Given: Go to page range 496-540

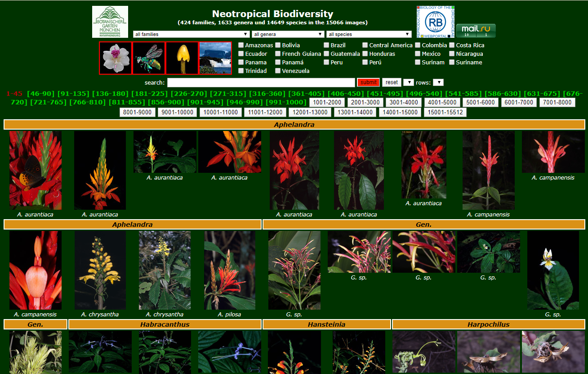Looking at the screenshot, I should pyautogui.click(x=423, y=94).
